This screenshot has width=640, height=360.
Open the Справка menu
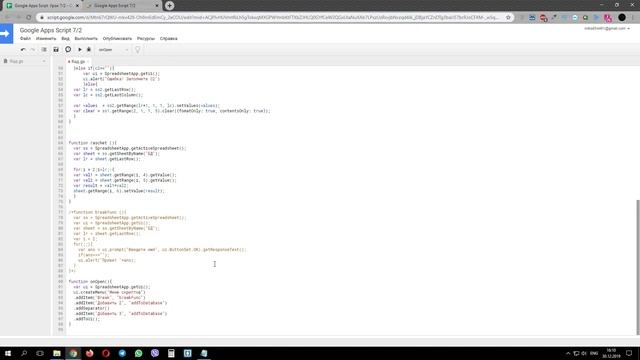point(169,38)
